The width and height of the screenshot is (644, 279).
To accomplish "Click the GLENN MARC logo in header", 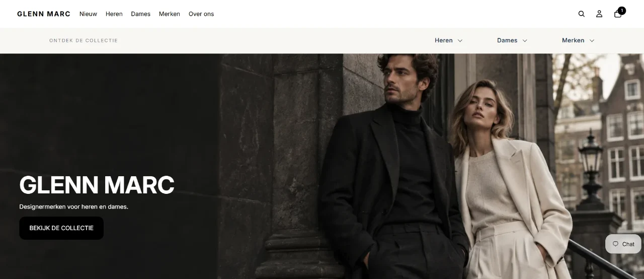I will coord(44,14).
